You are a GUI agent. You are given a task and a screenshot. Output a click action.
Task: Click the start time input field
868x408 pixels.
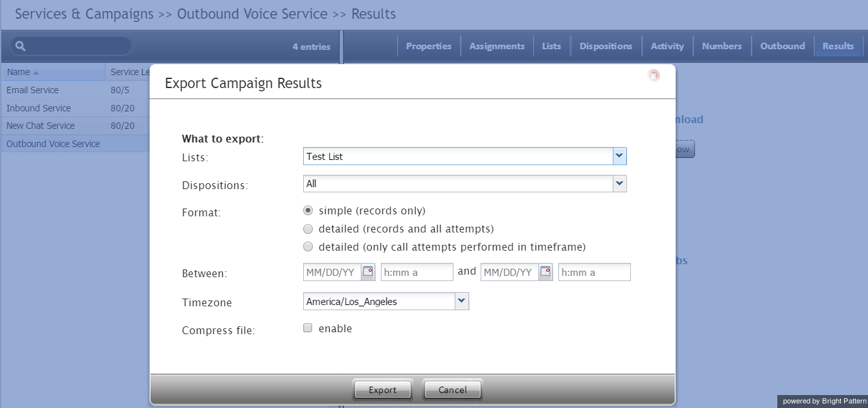coord(417,272)
